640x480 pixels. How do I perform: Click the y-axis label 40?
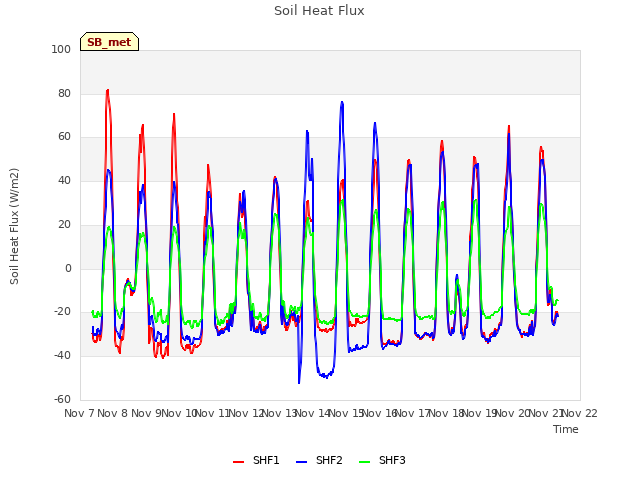click(x=64, y=180)
